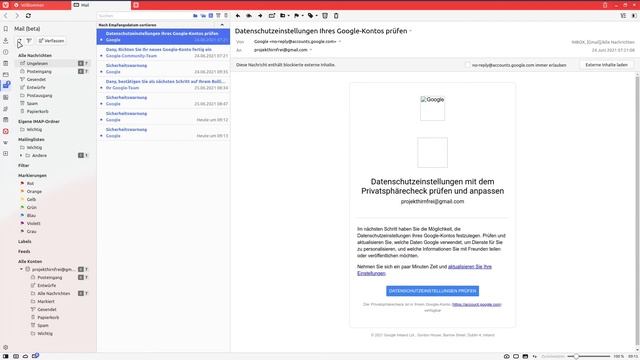The width and height of the screenshot is (640, 360).
Task: Open the Mail panel icon in sidebar
Action: click(6, 85)
